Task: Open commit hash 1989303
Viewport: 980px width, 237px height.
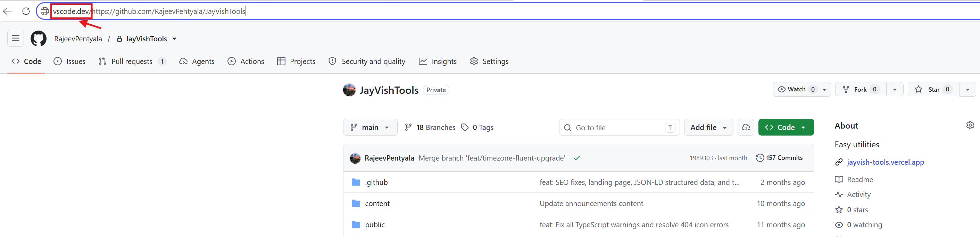Action: 701,158
